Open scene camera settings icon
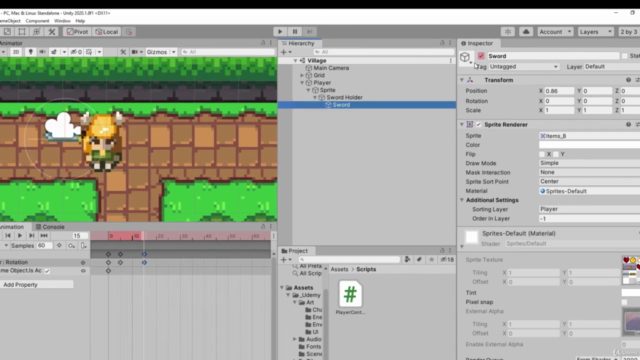The width and height of the screenshot is (640, 360). tap(135, 52)
